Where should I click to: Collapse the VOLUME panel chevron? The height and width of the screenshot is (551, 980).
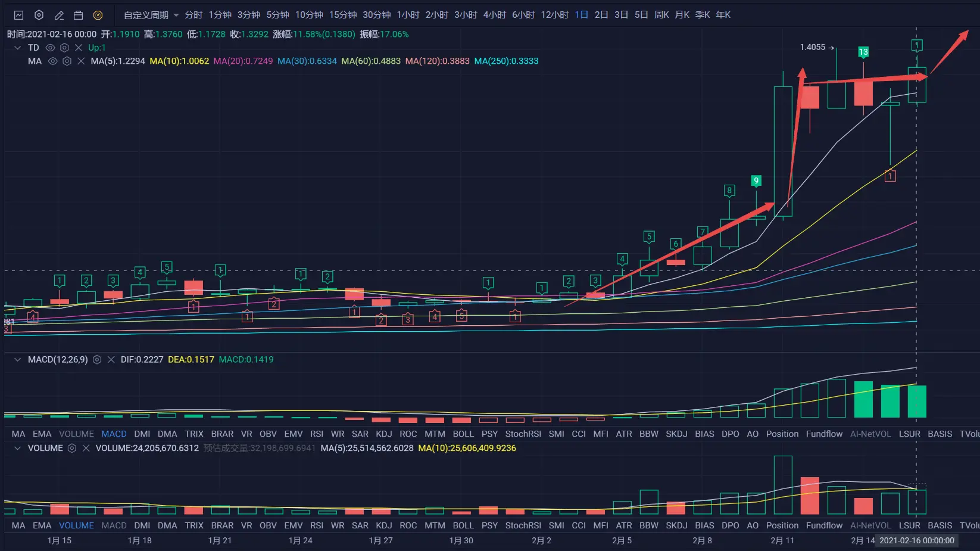pyautogui.click(x=17, y=448)
